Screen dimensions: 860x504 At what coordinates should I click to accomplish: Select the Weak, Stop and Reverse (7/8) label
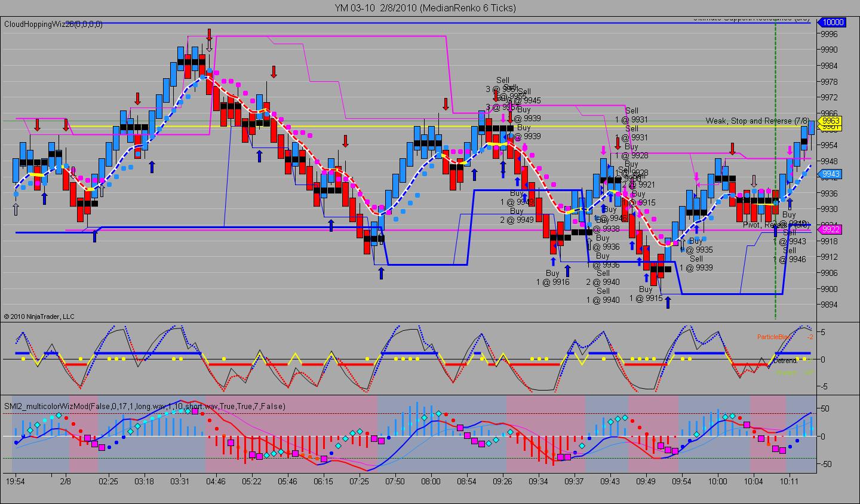pyautogui.click(x=757, y=121)
